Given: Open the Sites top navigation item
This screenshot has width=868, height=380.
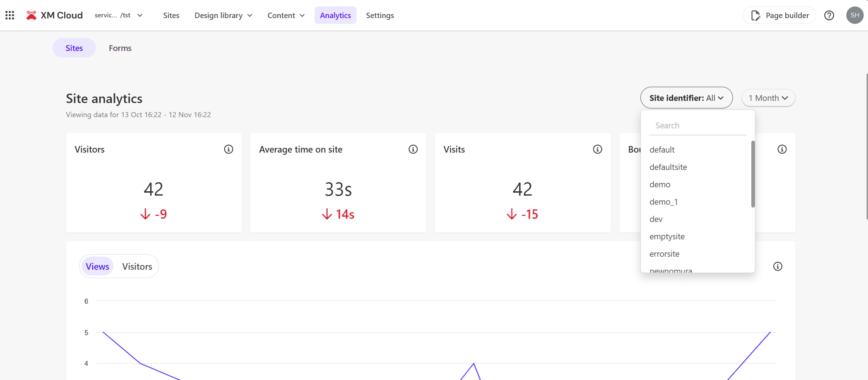Looking at the screenshot, I should pos(171,15).
